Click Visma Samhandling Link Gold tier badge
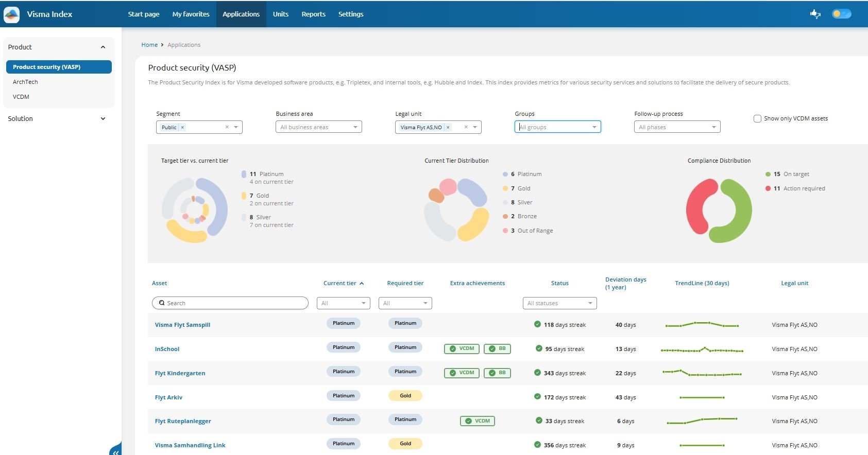This screenshot has height=455, width=868. point(405,444)
